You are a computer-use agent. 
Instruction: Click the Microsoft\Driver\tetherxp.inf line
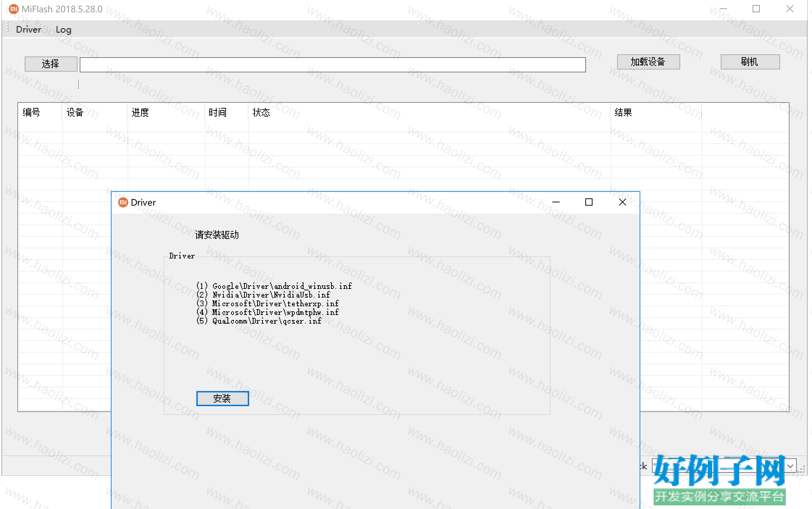(268, 303)
